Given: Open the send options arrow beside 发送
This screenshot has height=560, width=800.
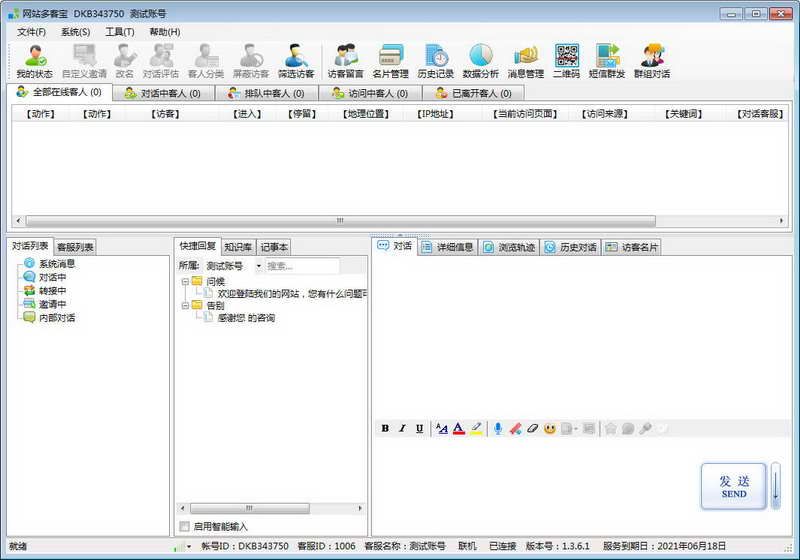Looking at the screenshot, I should point(776,486).
